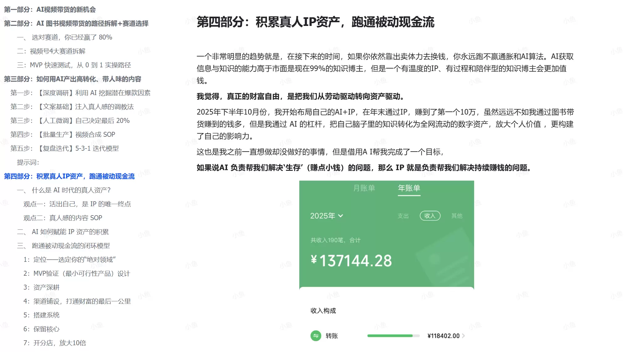
Task: Open 7：开分店，放大10倍
Action: point(55,343)
